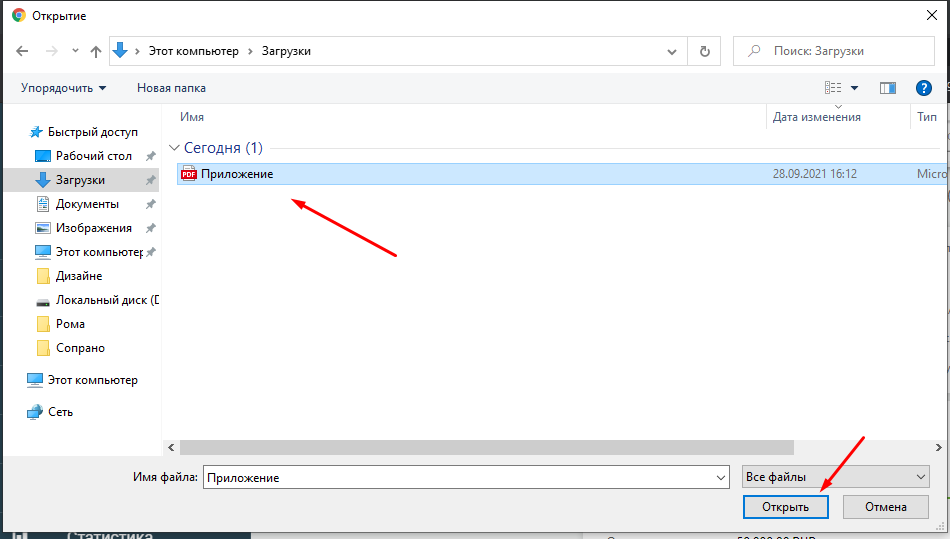Viewport: 950px width, 539px height.
Task: Open the Все файлы file type dropdown
Action: pos(836,477)
